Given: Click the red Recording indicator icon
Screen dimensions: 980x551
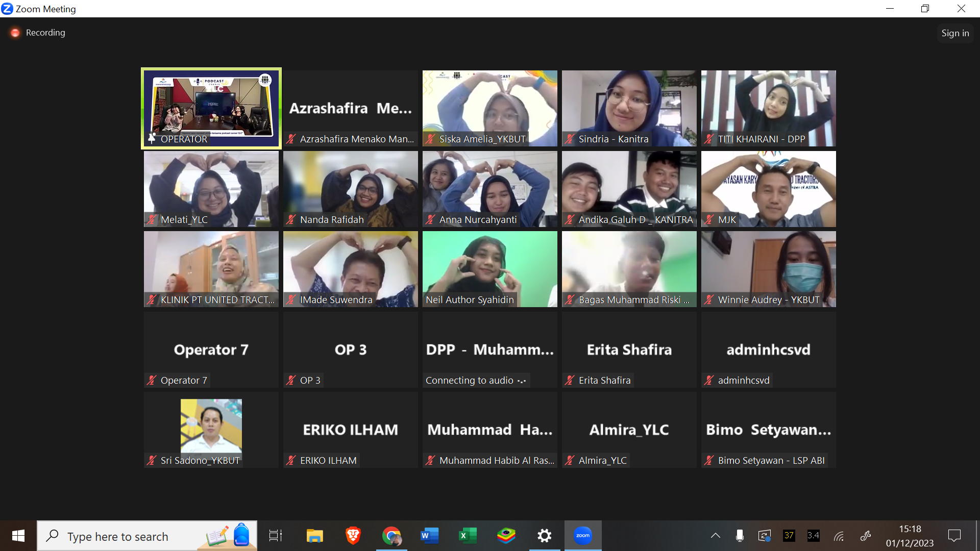Looking at the screenshot, I should point(15,33).
